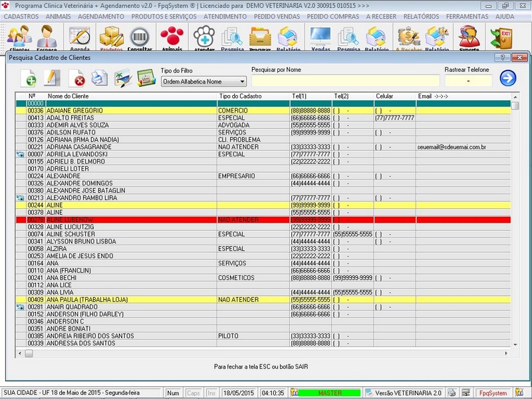Click the printer icon in the status bar

tap(452, 392)
